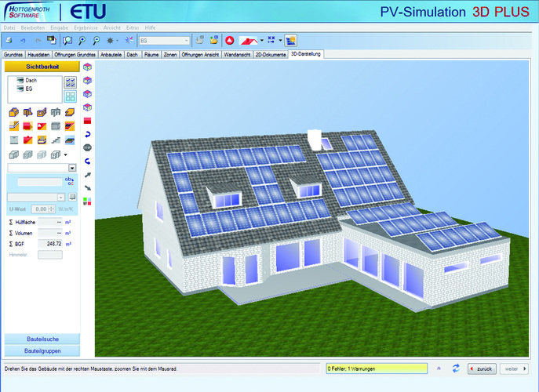The image size is (539, 392).
Task: Click the Bauteilsuche button
Action: pos(40,339)
